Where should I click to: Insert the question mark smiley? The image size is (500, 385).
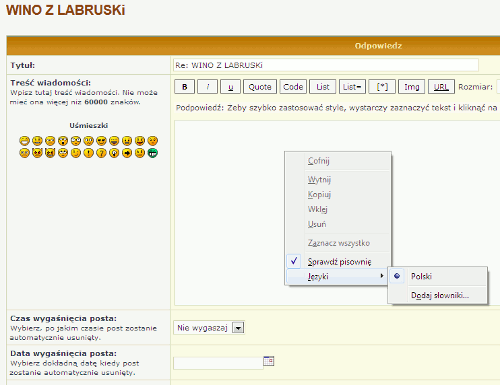click(x=101, y=153)
